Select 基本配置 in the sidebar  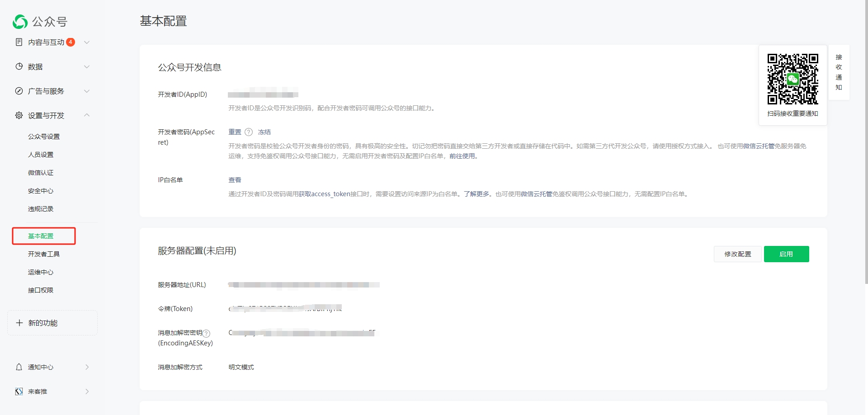41,236
